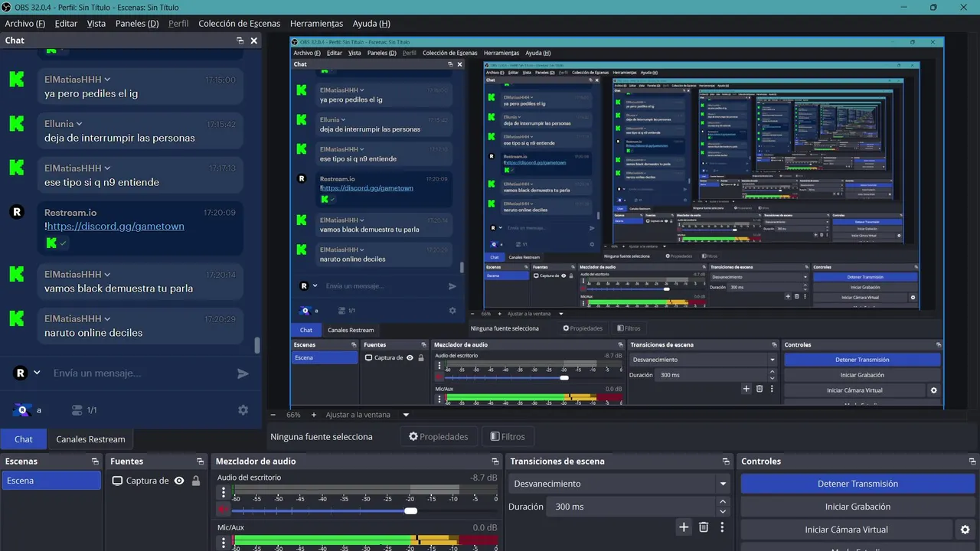Undock the Chat panel via its float icon
980x551 pixels.
[240, 41]
